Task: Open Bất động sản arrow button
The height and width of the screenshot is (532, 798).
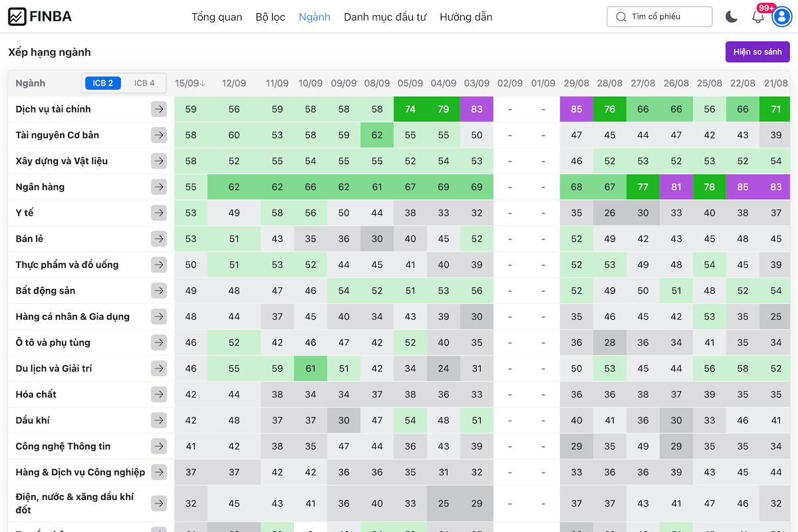Action: click(x=158, y=291)
